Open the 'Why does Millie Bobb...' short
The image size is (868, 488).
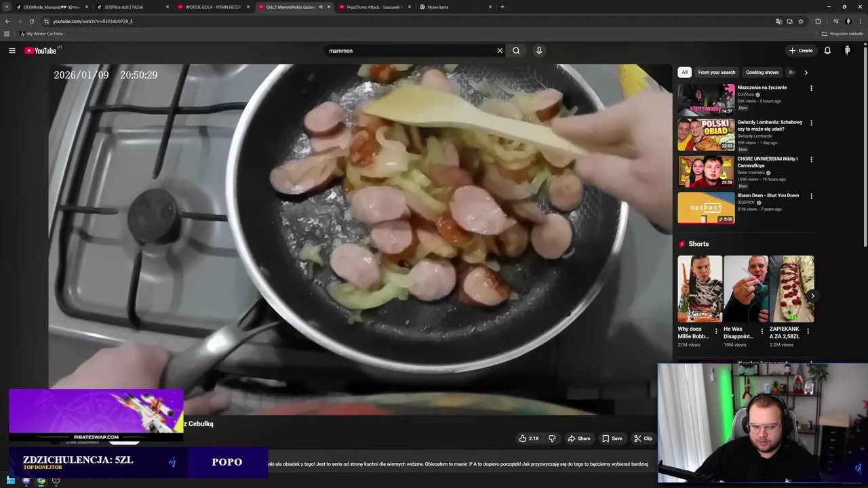tap(700, 289)
